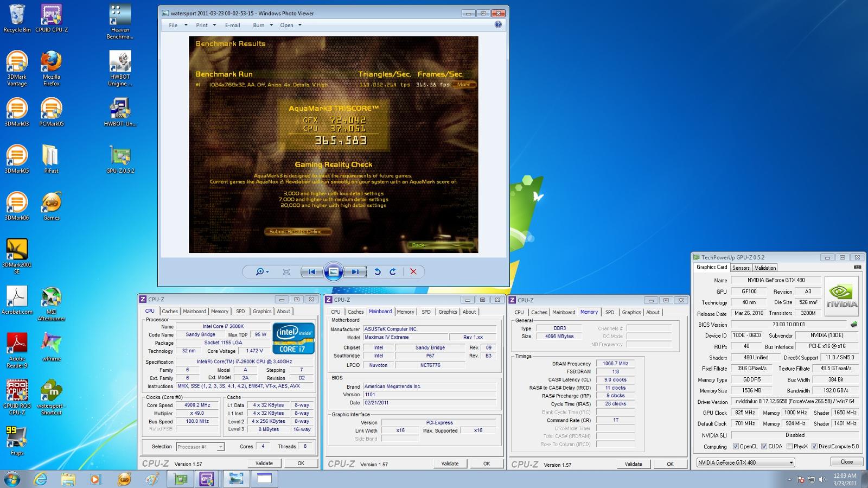Screen dimensions: 868x488
Task: Click OK in the Mainboard CPU-Z window
Action: pos(487,464)
